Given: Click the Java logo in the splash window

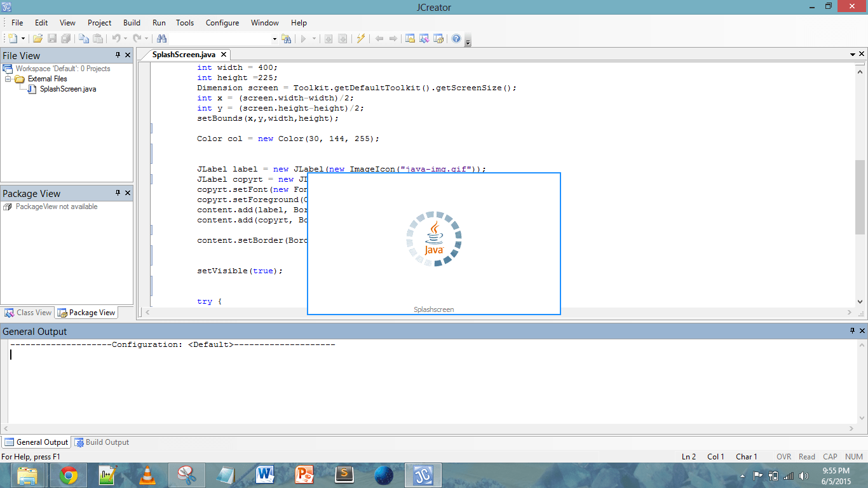Looking at the screenshot, I should point(434,238).
